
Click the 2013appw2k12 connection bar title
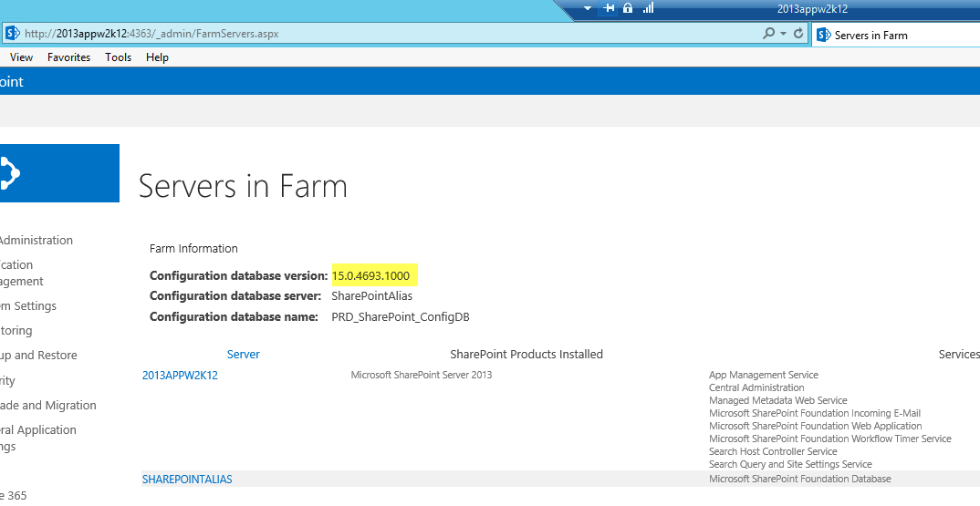click(812, 9)
